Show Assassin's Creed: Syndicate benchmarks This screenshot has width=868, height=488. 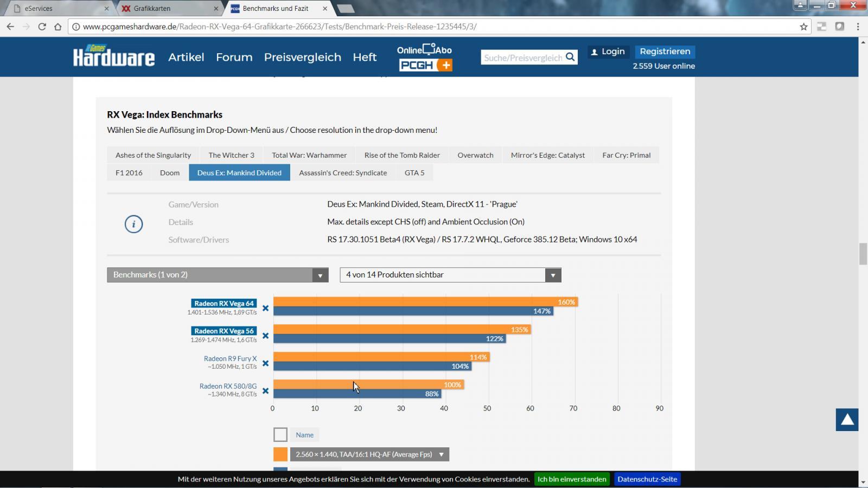[x=343, y=173]
